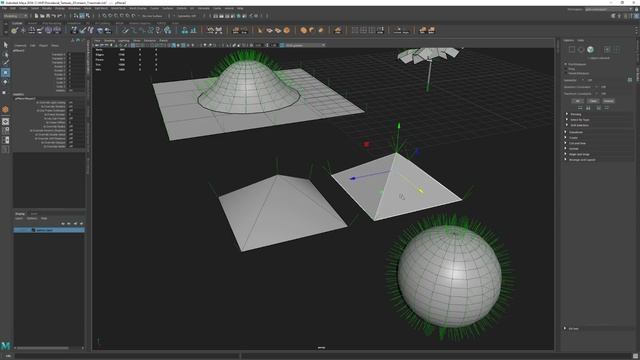The height and width of the screenshot is (360, 640).
Task: Click last layer icon in Layer Editor
Action: click(81, 224)
